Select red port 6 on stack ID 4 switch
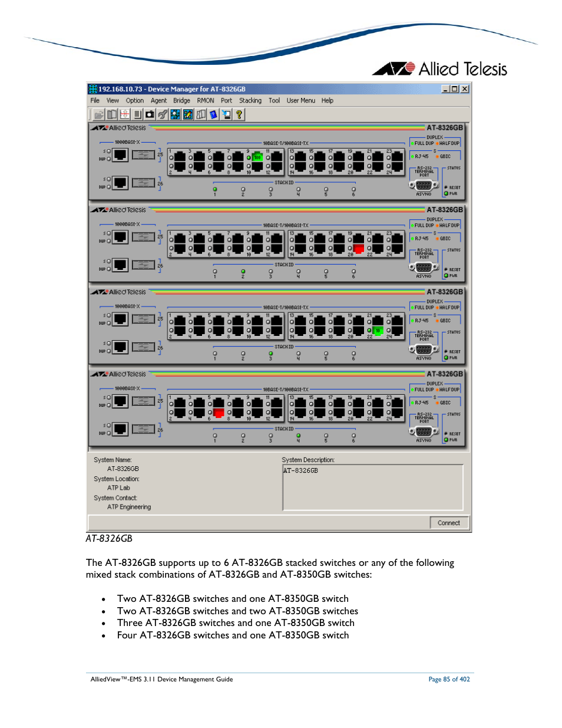The height and width of the screenshot is (728, 562). click(219, 413)
